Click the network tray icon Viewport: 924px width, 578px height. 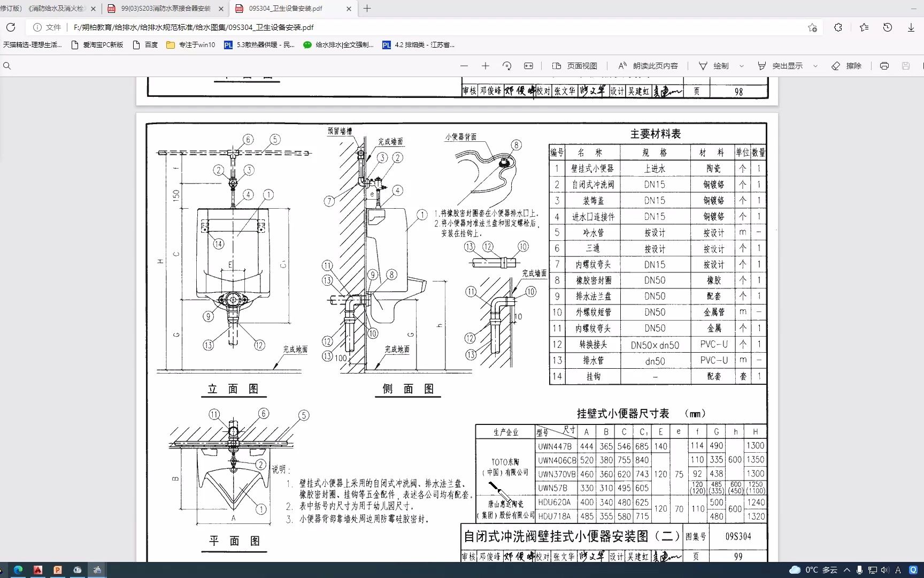[x=872, y=570]
